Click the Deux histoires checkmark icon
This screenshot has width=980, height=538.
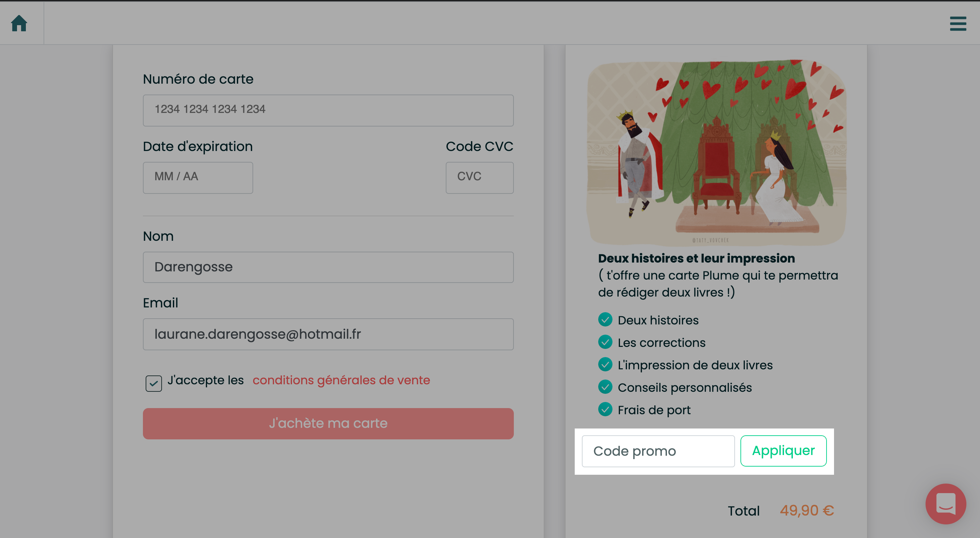point(605,319)
